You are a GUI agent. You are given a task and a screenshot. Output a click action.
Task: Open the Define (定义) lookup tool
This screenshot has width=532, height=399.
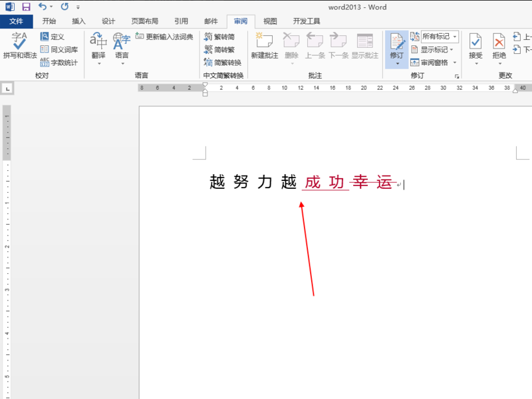pyautogui.click(x=53, y=37)
